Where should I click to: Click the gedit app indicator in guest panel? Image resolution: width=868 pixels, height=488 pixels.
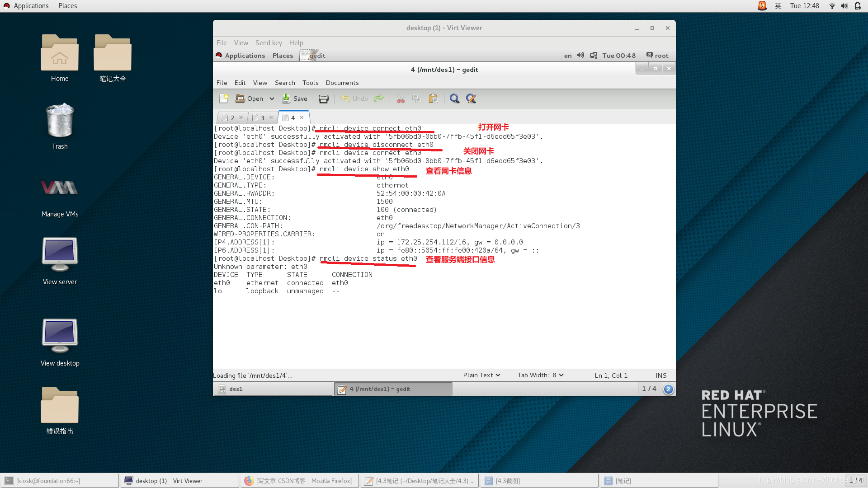click(313, 56)
